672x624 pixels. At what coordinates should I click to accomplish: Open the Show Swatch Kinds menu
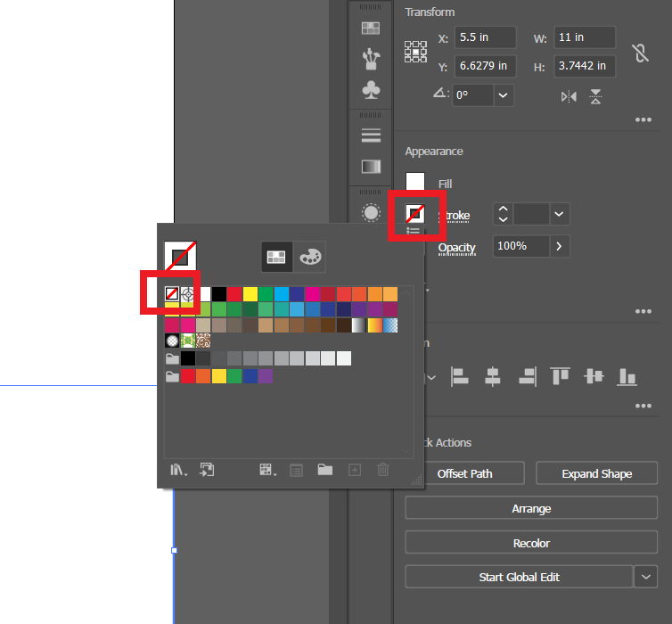pyautogui.click(x=268, y=470)
